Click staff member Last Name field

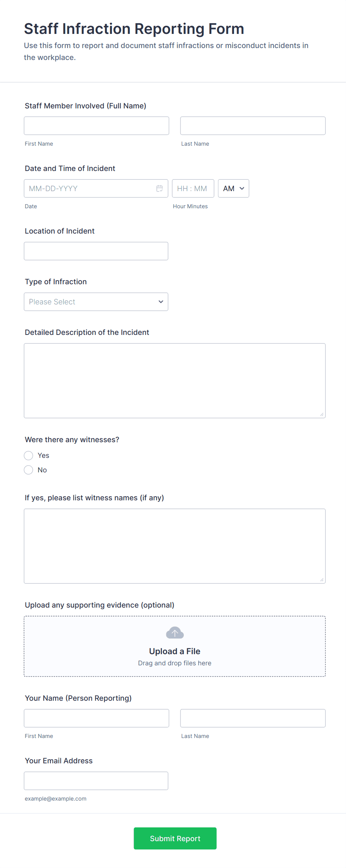[x=253, y=126]
